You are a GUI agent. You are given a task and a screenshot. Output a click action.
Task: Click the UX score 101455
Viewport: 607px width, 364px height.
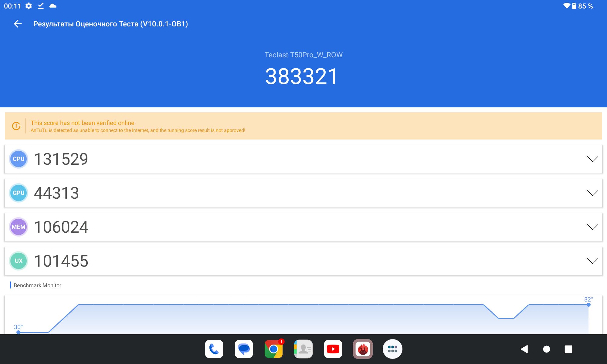click(61, 261)
